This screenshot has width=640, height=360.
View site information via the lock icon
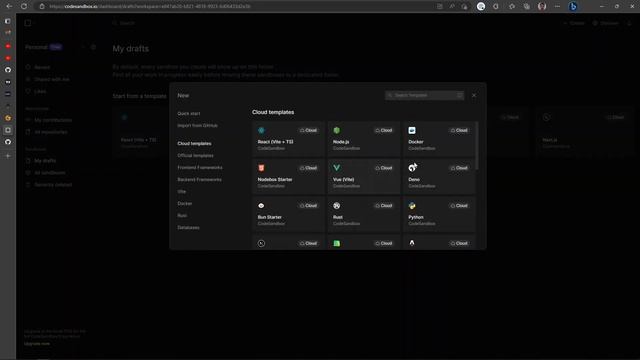[x=42, y=6]
